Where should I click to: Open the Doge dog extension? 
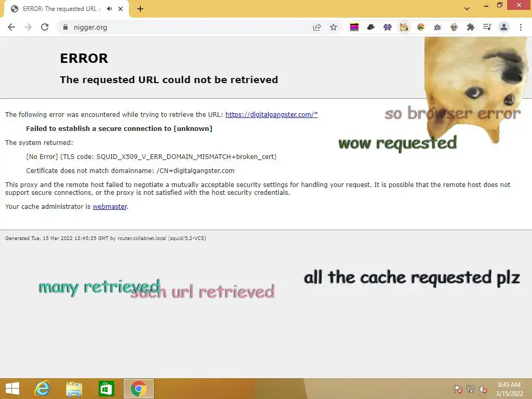(404, 27)
